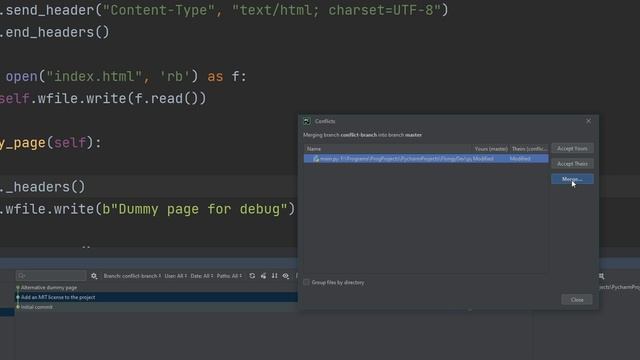Click the file icon of main.py row
Screen dimensions: 640x360
(x=316, y=158)
